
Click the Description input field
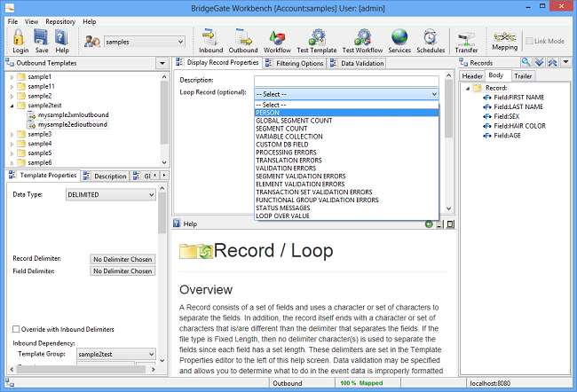[x=346, y=81]
